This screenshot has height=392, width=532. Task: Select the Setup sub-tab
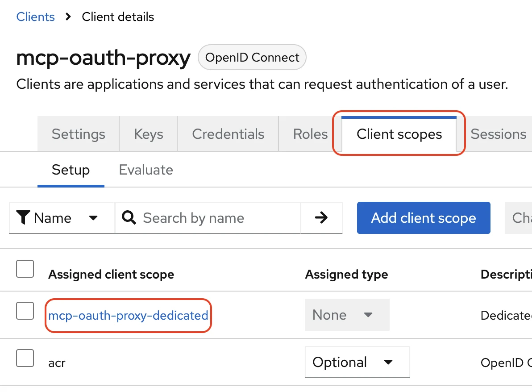point(71,170)
